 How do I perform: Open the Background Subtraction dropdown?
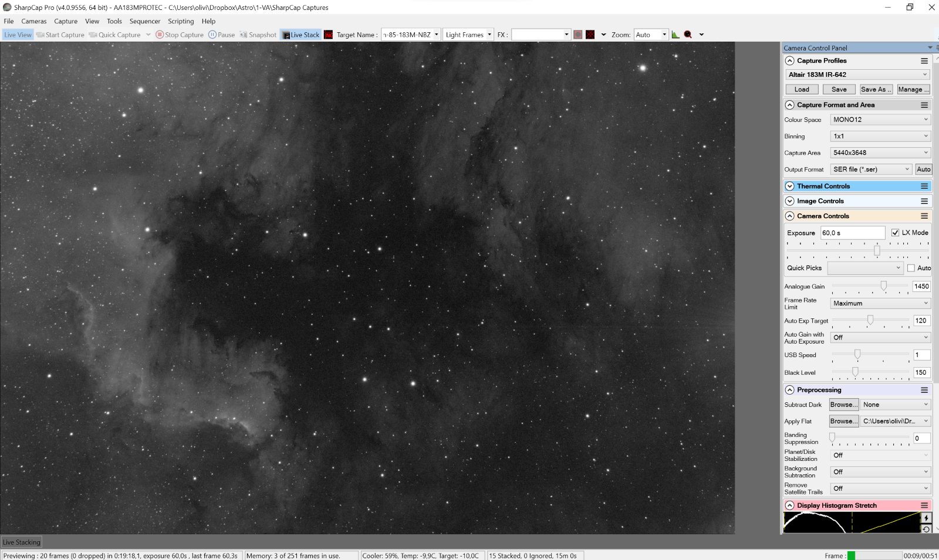(880, 472)
